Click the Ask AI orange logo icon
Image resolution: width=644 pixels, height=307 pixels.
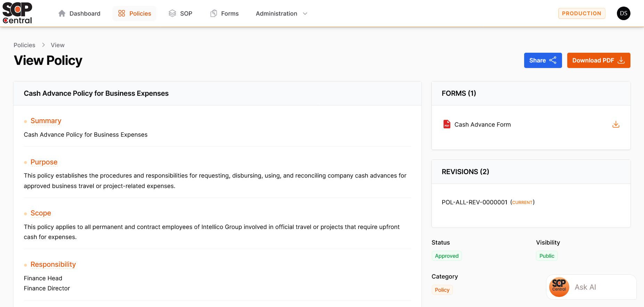click(x=559, y=287)
